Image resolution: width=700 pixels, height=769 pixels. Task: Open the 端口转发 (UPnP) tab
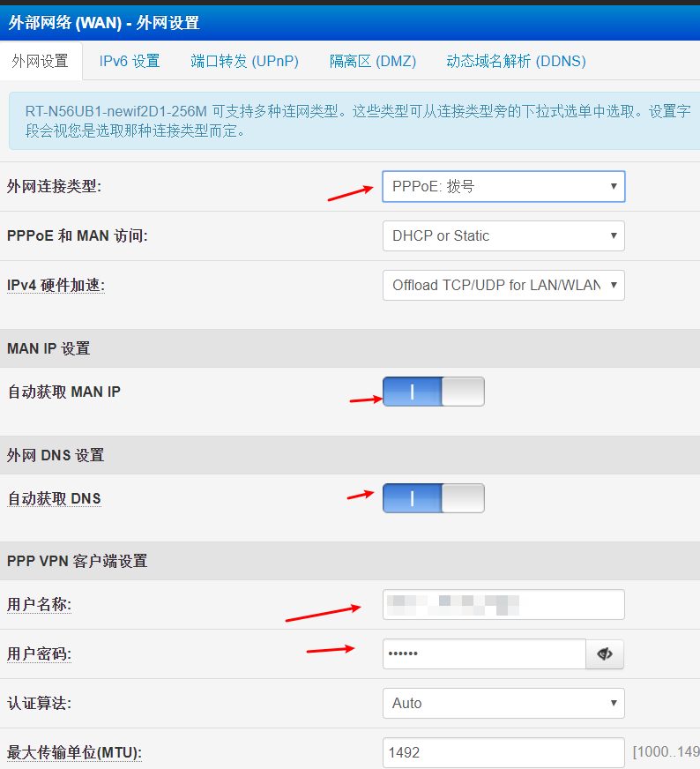pyautogui.click(x=244, y=61)
